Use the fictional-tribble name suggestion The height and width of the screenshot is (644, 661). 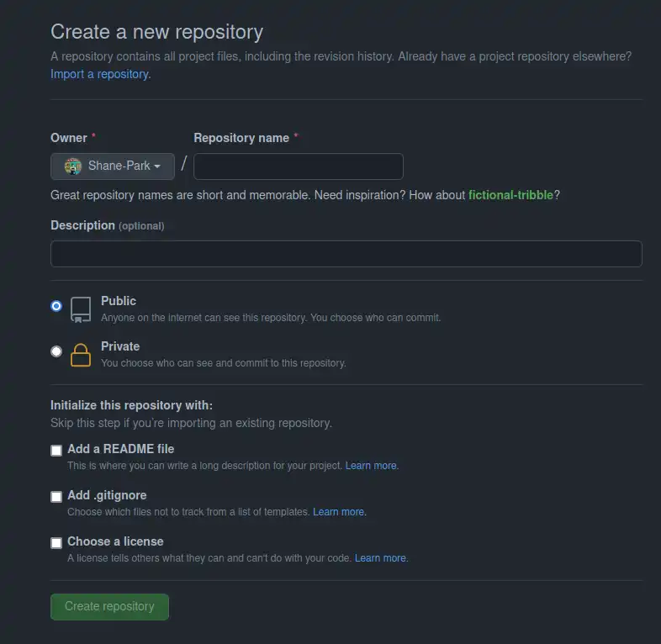tap(510, 195)
